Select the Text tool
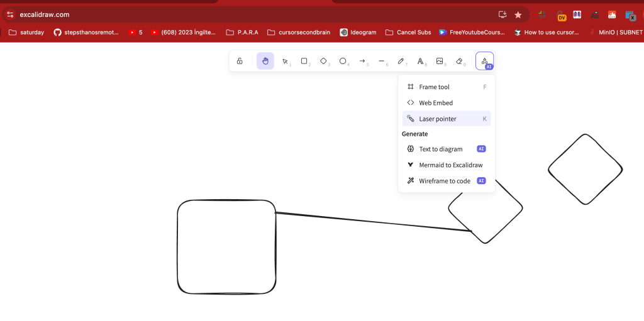Image resolution: width=644 pixels, height=321 pixels. (x=420, y=61)
